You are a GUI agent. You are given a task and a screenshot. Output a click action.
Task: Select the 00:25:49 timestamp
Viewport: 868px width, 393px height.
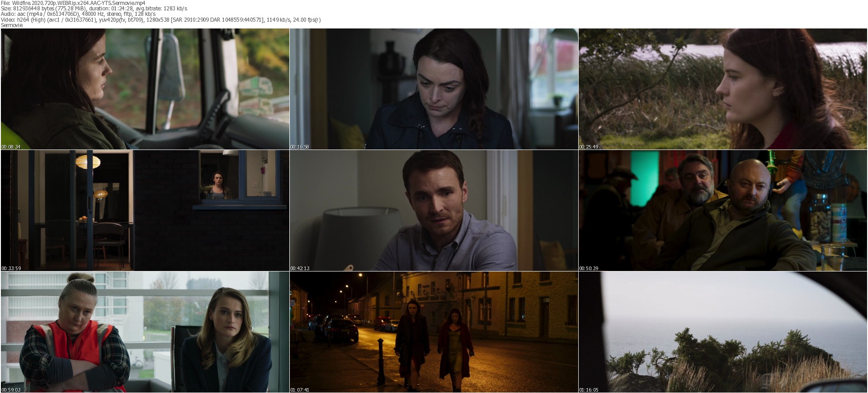point(589,147)
